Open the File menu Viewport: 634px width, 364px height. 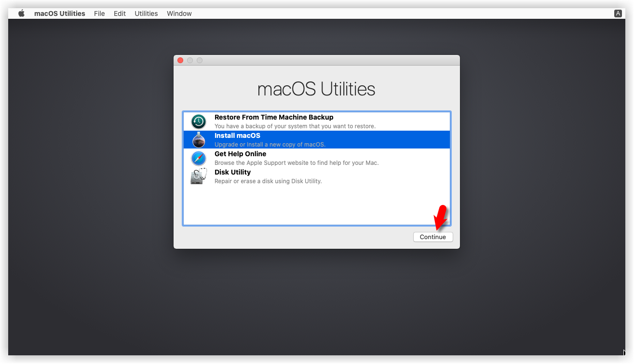tap(99, 13)
